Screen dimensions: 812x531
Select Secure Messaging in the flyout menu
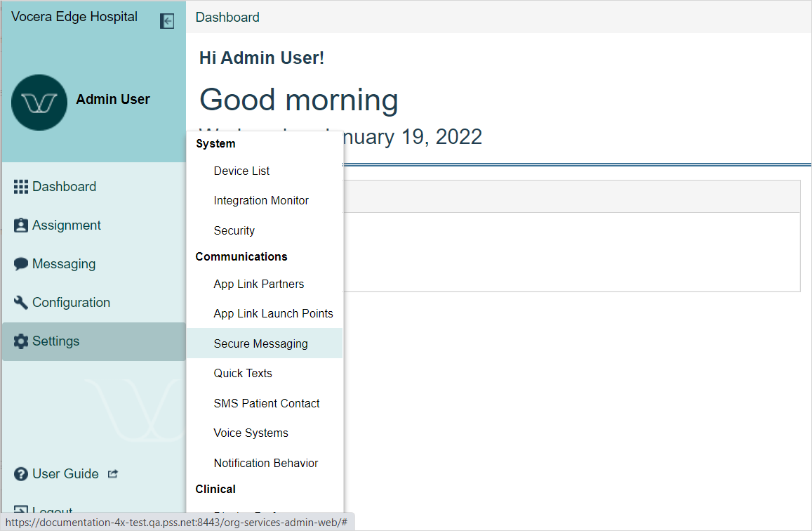(x=260, y=343)
